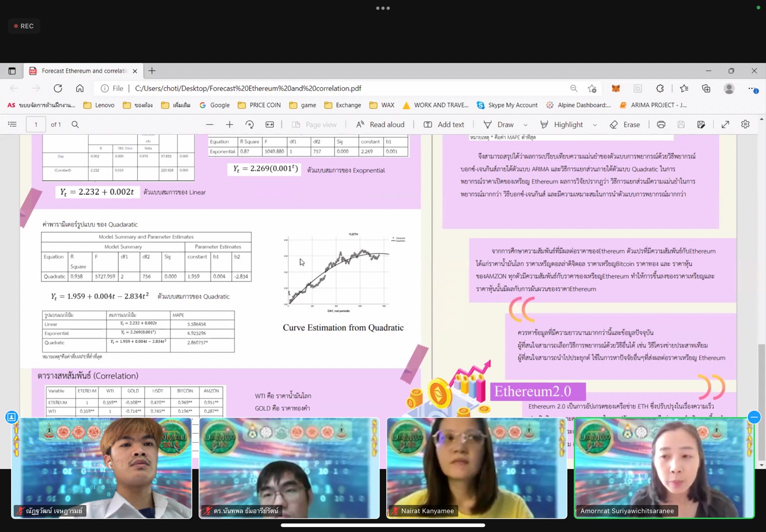Rotate the PDF page

click(x=249, y=125)
